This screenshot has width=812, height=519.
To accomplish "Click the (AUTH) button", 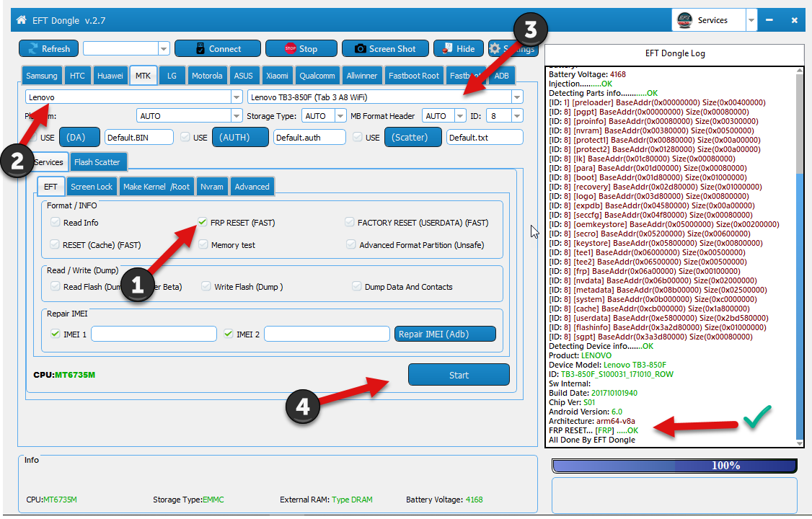I will [240, 137].
